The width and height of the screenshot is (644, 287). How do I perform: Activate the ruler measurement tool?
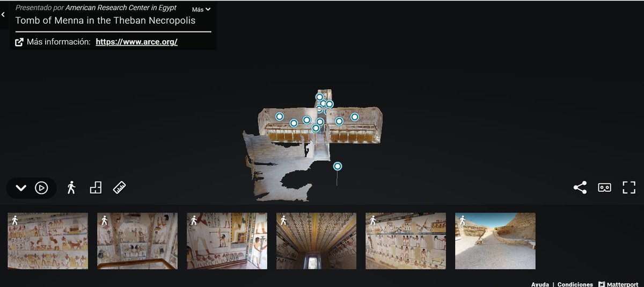click(x=120, y=188)
